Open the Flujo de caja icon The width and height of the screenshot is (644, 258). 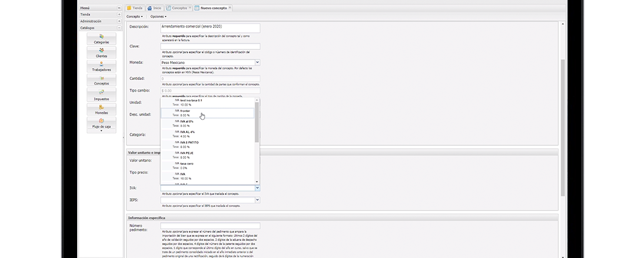(x=101, y=123)
